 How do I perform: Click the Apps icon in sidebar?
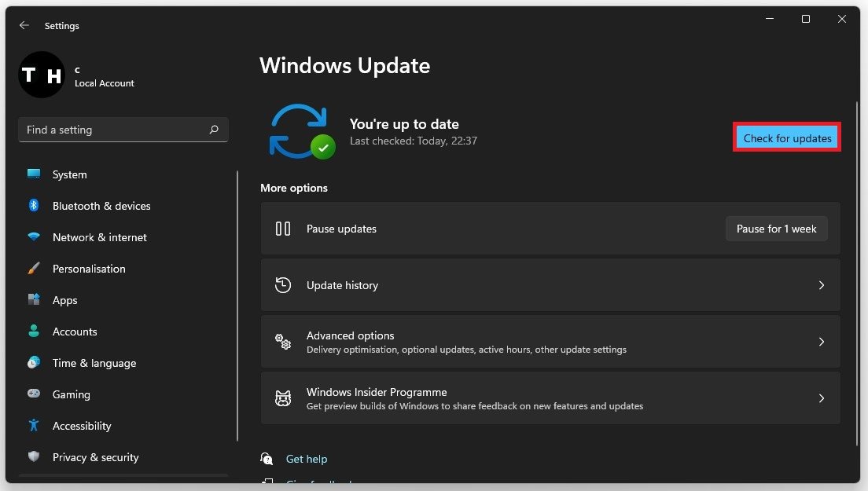(x=34, y=300)
